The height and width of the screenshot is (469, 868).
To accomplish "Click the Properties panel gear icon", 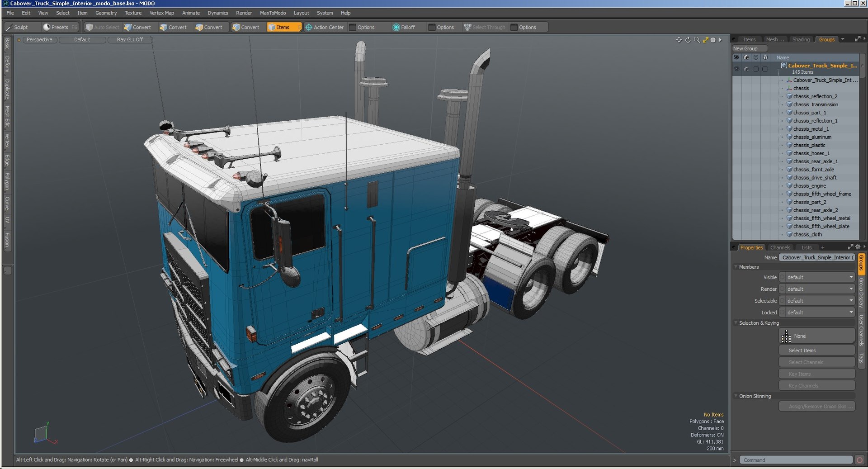I will point(858,247).
